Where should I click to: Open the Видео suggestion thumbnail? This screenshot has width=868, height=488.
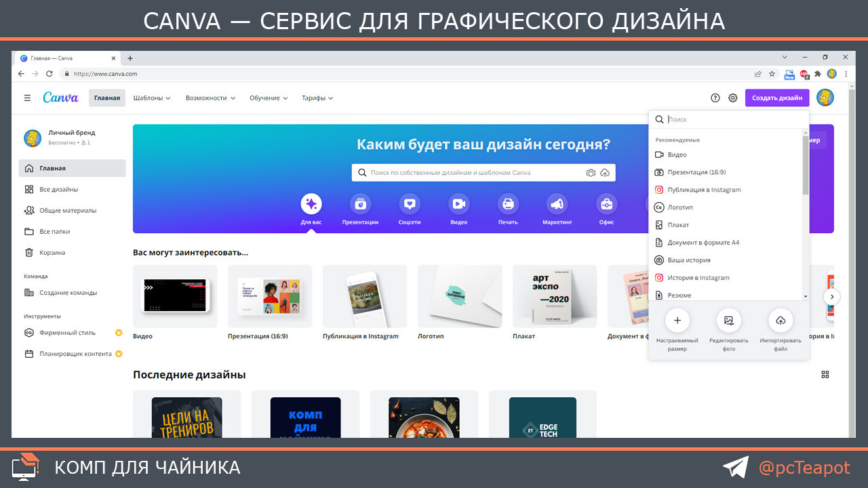[175, 296]
